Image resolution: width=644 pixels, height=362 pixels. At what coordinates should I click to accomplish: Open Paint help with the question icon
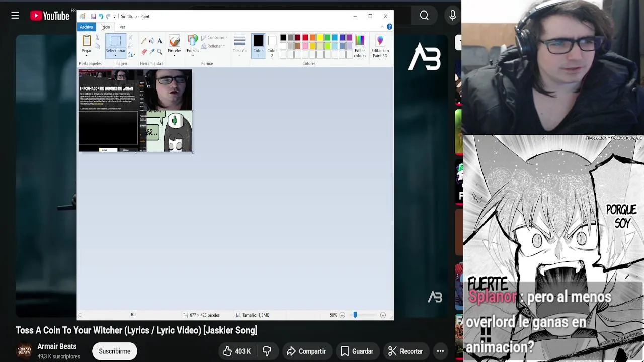pos(389,27)
